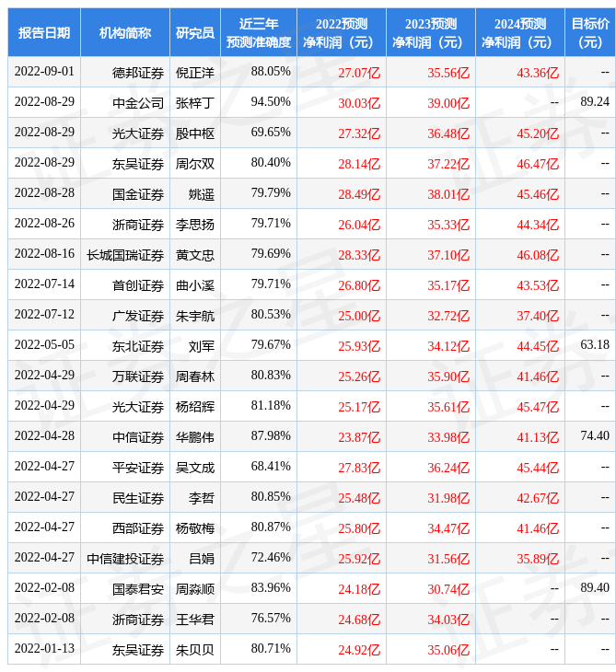Select the 2022-01-13 date cell
Viewport: 616px width, 672px height.
(x=44, y=648)
